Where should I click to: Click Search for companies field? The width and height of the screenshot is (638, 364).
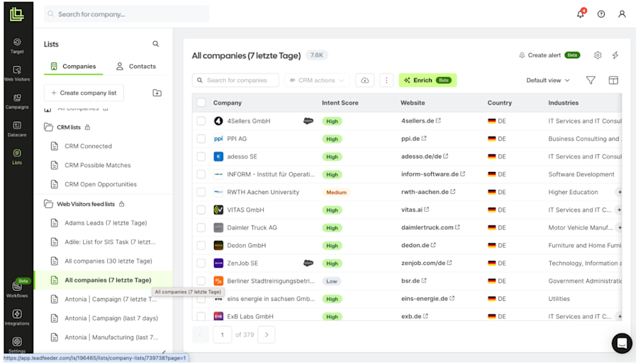point(235,81)
